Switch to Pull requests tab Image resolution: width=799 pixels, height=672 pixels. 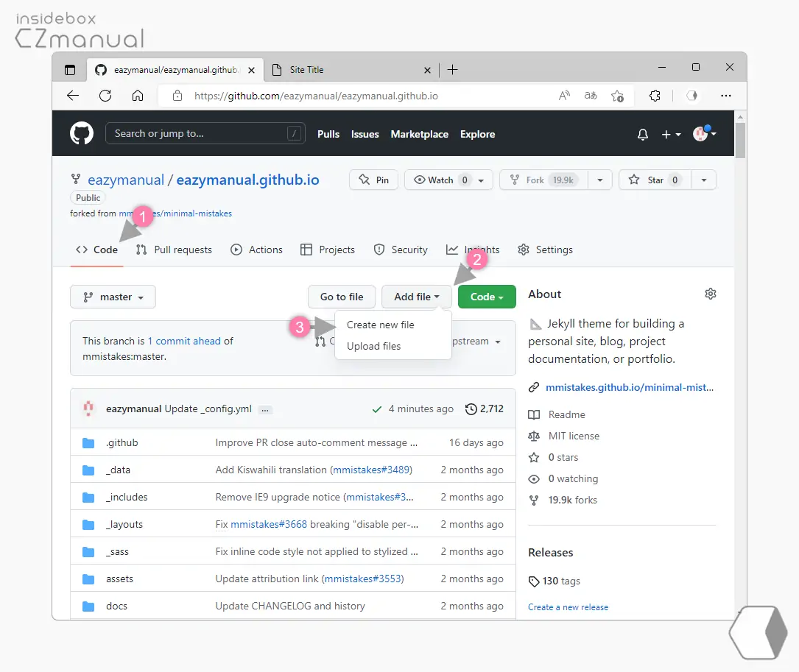coord(174,250)
